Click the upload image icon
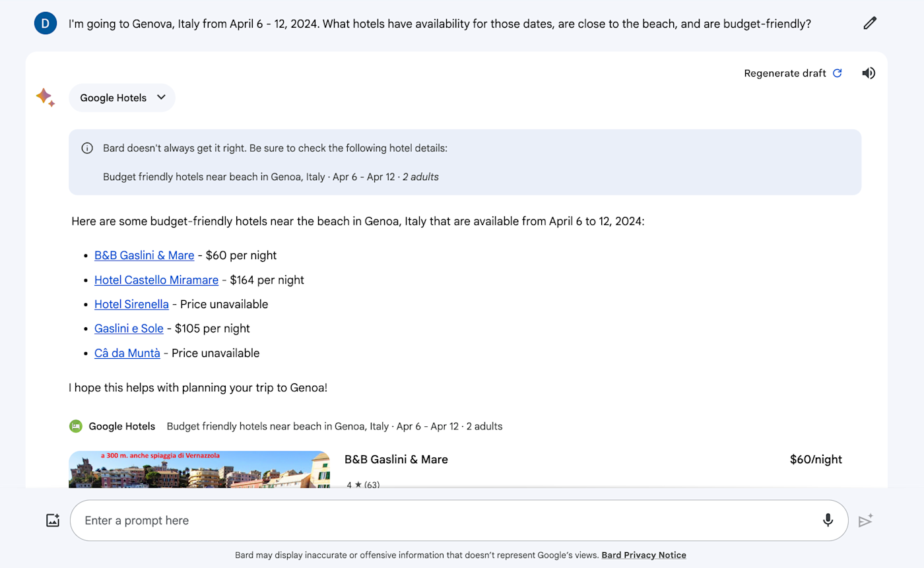 point(53,521)
